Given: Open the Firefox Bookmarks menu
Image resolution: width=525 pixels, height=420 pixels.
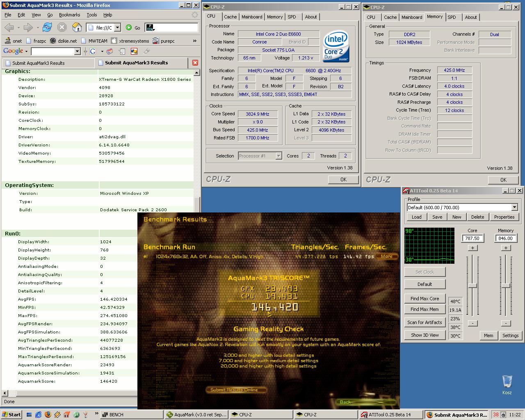Looking at the screenshot, I should (69, 15).
